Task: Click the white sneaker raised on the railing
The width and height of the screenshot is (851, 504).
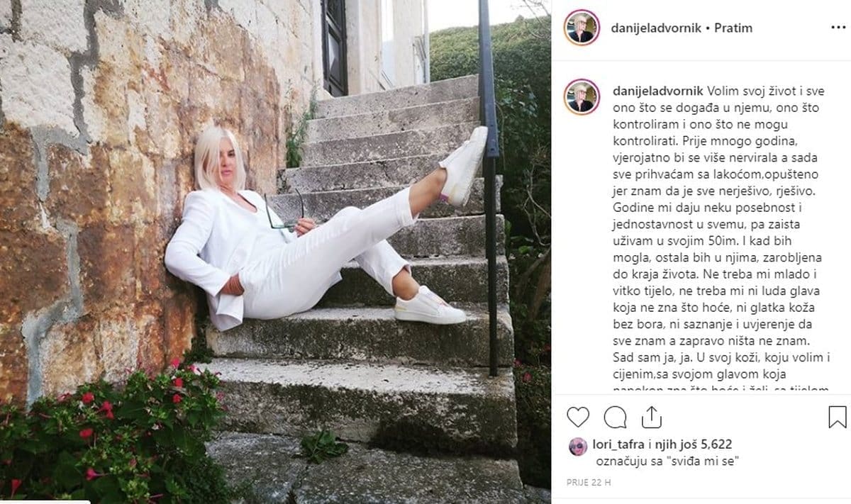Action: pos(464,167)
